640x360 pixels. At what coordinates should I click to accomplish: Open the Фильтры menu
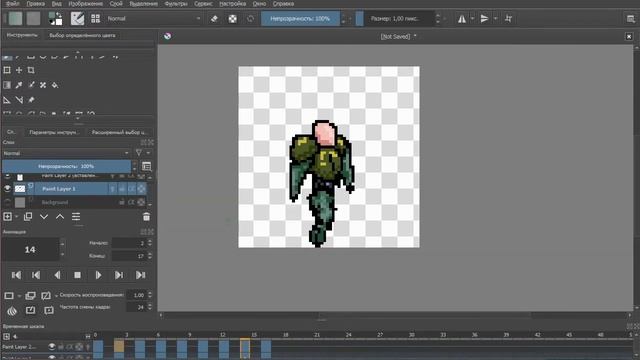point(176,4)
